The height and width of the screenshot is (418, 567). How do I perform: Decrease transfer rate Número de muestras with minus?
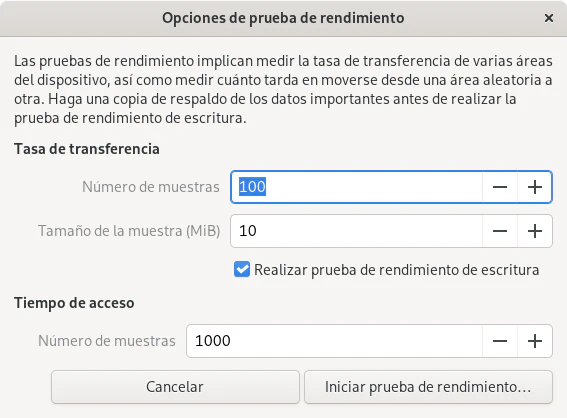[x=500, y=187]
